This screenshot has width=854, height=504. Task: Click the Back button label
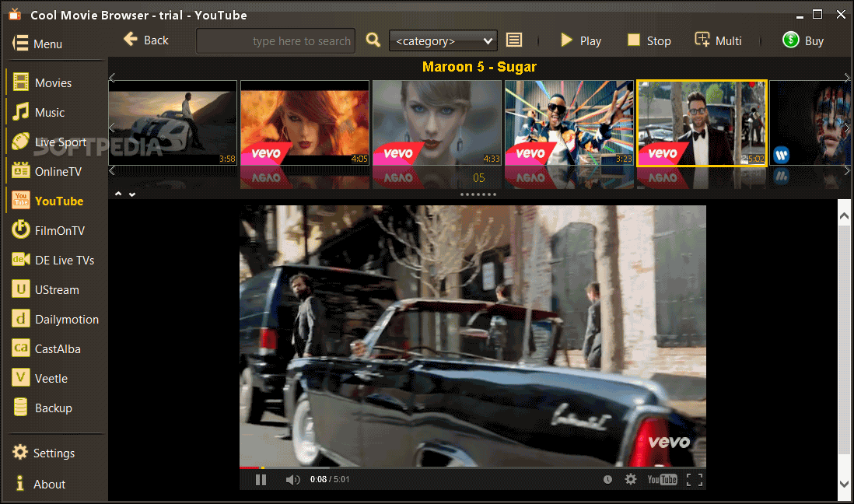point(156,40)
